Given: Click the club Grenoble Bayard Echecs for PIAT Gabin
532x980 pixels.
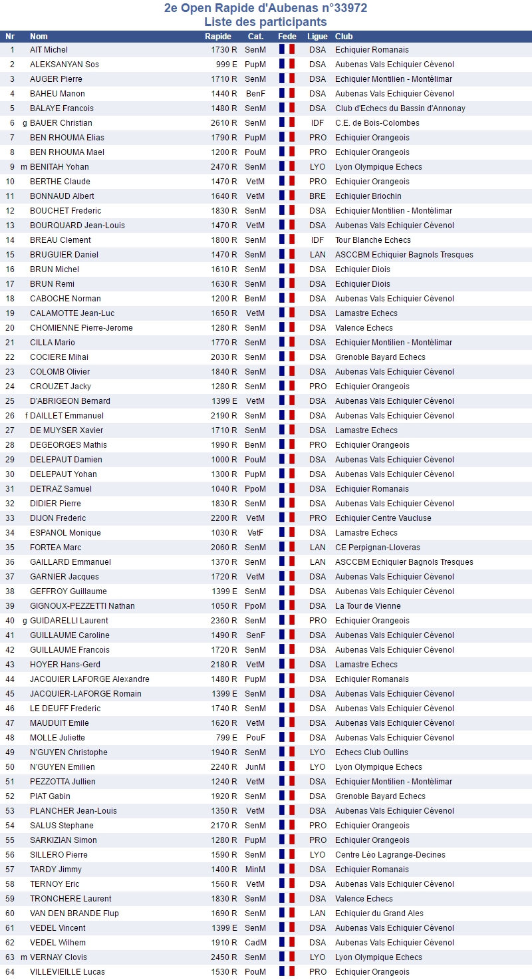Looking at the screenshot, I should pyautogui.click(x=380, y=796).
